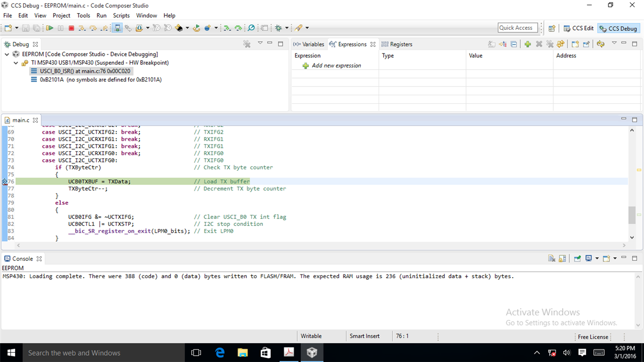Screen dimensions: 644x362
Task: Click the Search the web and Windows box
Action: (103, 353)
